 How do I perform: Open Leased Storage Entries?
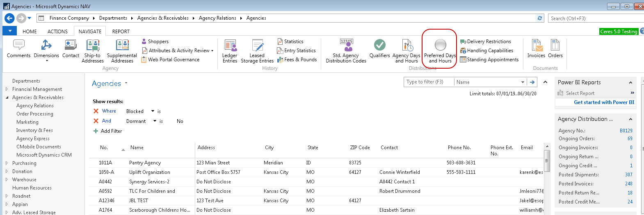257,46
